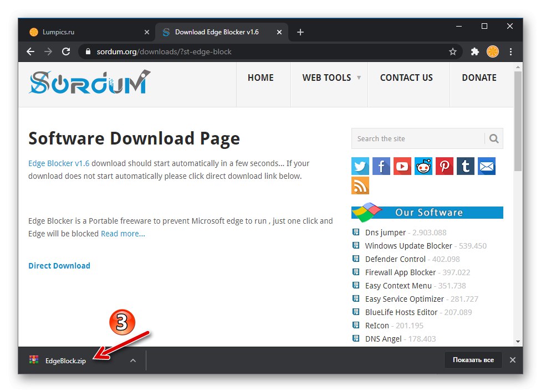The height and width of the screenshot is (392, 541).
Task: Bookmark this page with the star icon
Action: 453,51
